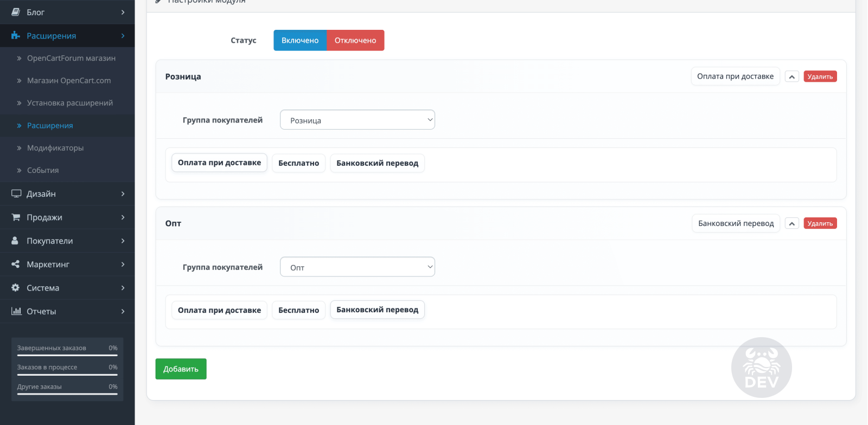Click the Блог sidebar icon
This screenshot has height=425, width=868.
click(x=16, y=12)
